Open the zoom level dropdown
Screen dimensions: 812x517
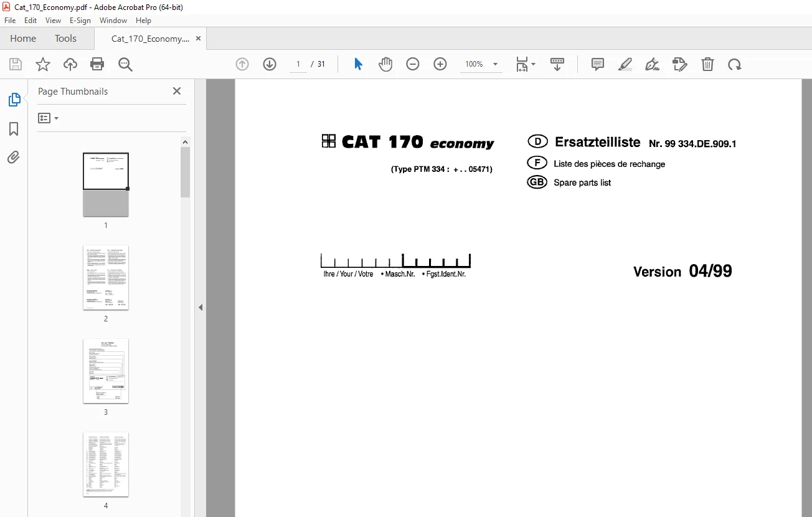click(482, 64)
